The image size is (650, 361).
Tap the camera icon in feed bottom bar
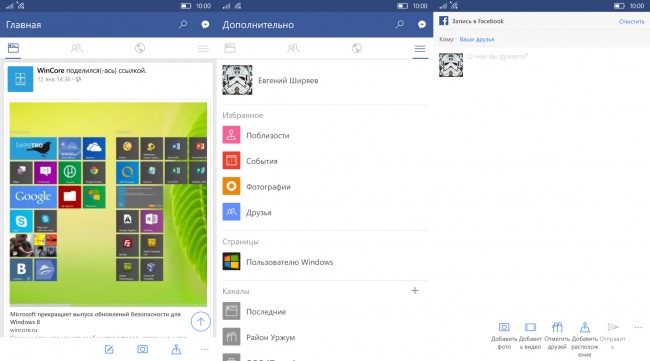(143, 349)
